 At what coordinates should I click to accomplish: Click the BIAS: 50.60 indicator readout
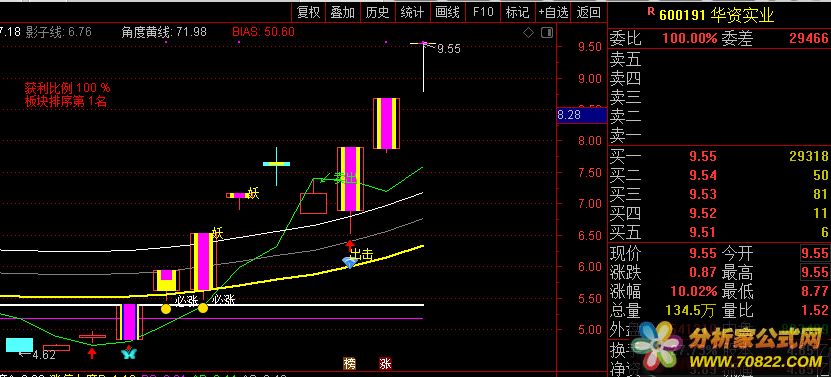point(263,32)
